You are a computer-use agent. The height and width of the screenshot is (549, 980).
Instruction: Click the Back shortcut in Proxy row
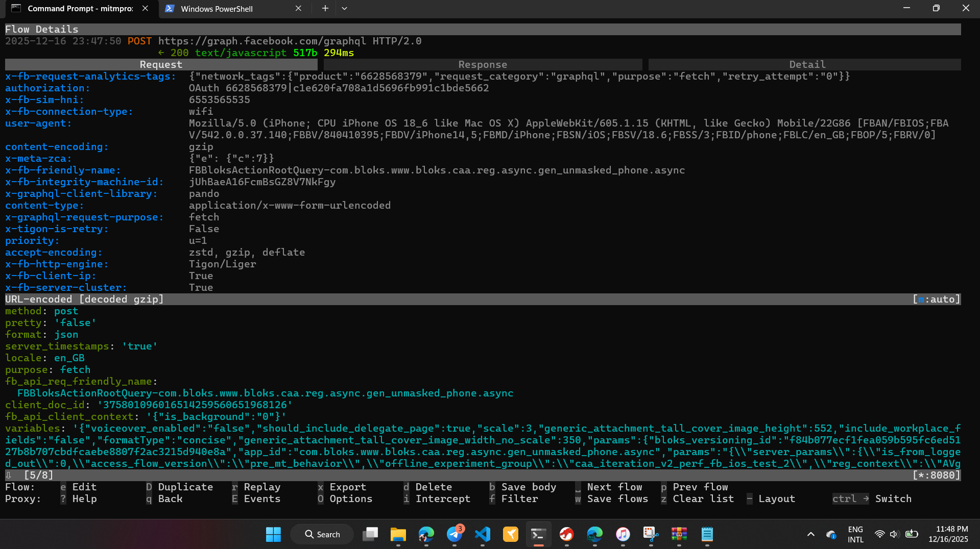(x=164, y=498)
